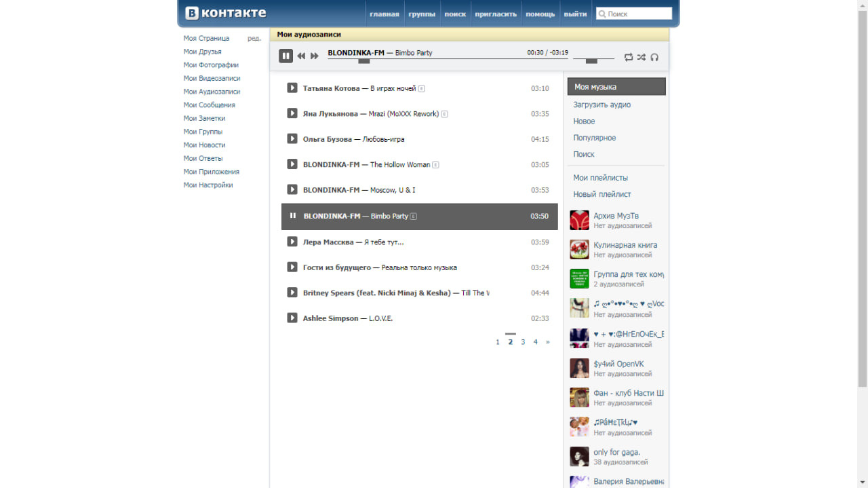
Task: Pause Bimbo Party in the track list
Action: [293, 216]
